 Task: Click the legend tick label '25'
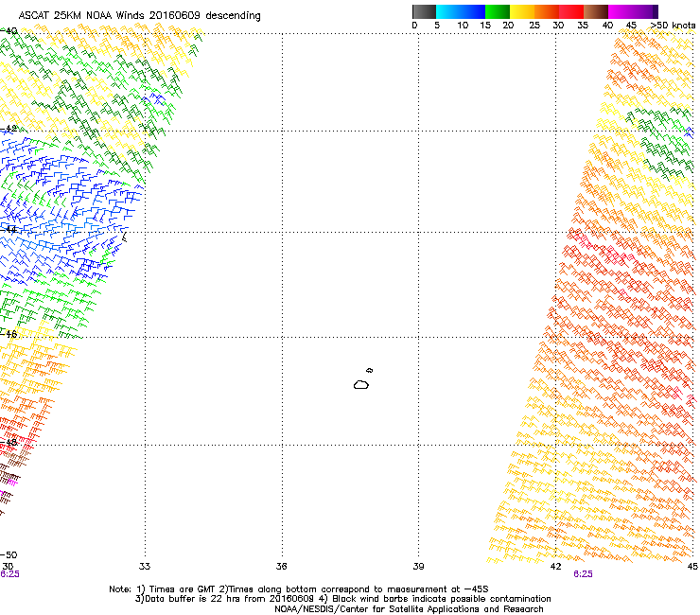pyautogui.click(x=534, y=26)
